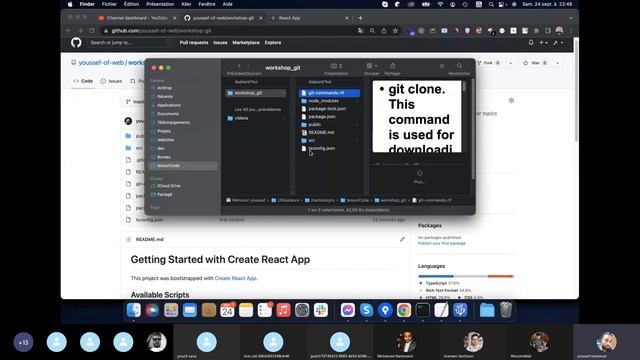Click the Finder Partager share icon
640x360 pixels.
392,66
